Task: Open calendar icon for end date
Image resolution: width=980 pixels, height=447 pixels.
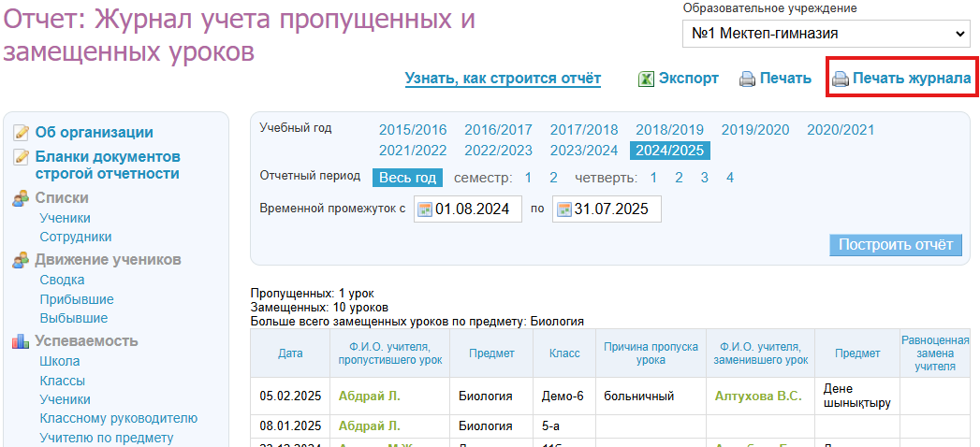Action: pos(563,209)
